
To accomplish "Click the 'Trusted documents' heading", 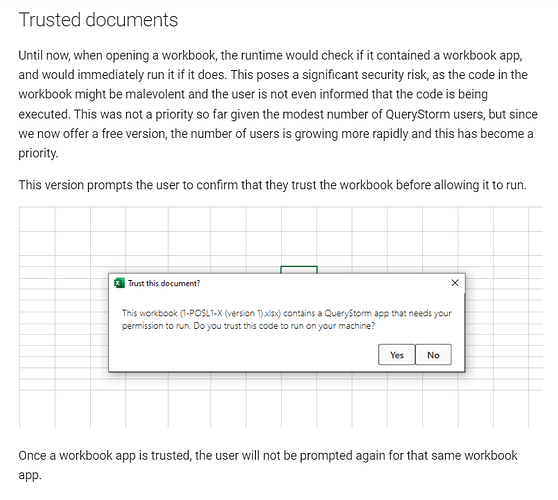I will tap(98, 20).
